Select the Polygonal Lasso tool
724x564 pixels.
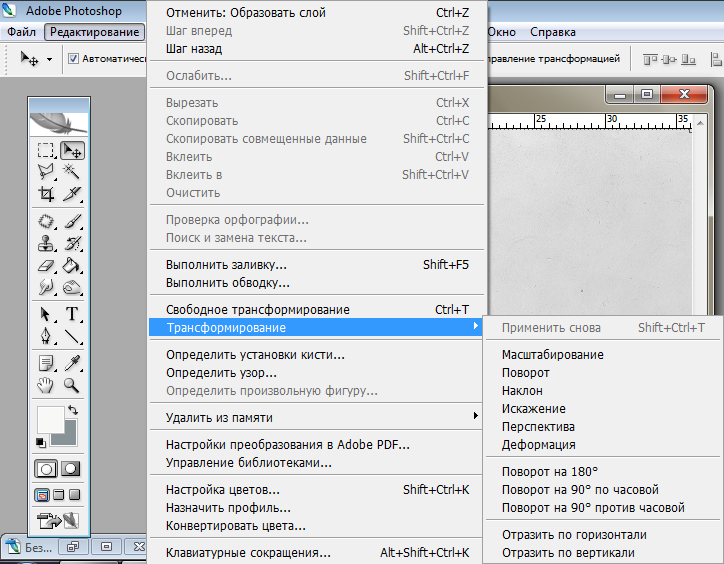46,172
